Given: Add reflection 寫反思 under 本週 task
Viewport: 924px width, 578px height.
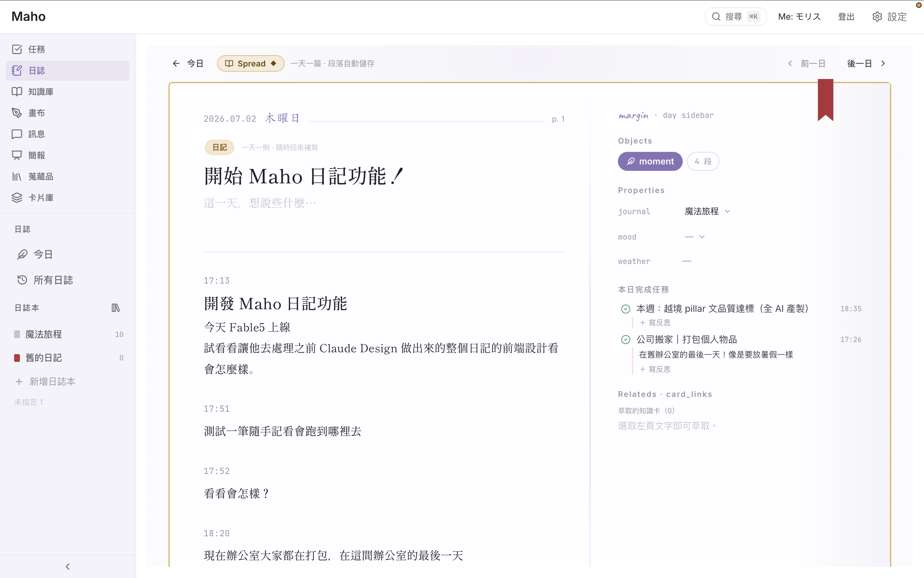Looking at the screenshot, I should [x=655, y=323].
